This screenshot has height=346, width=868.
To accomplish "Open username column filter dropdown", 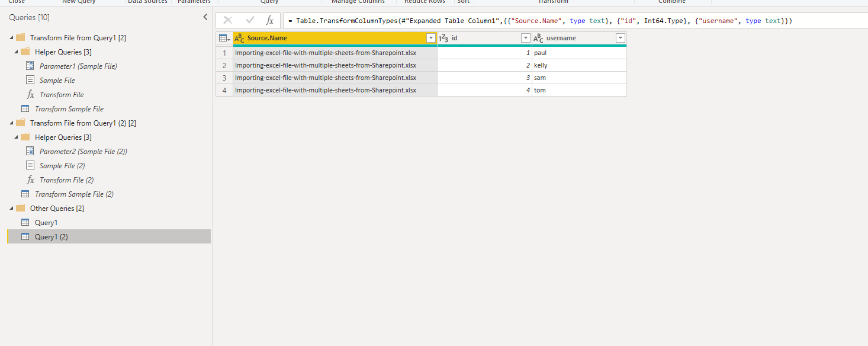I will (620, 38).
